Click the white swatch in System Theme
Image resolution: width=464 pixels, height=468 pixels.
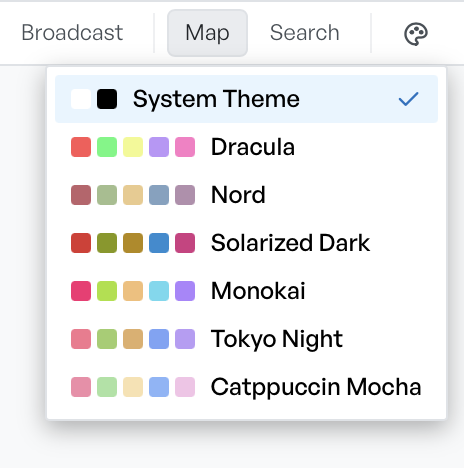[81, 99]
